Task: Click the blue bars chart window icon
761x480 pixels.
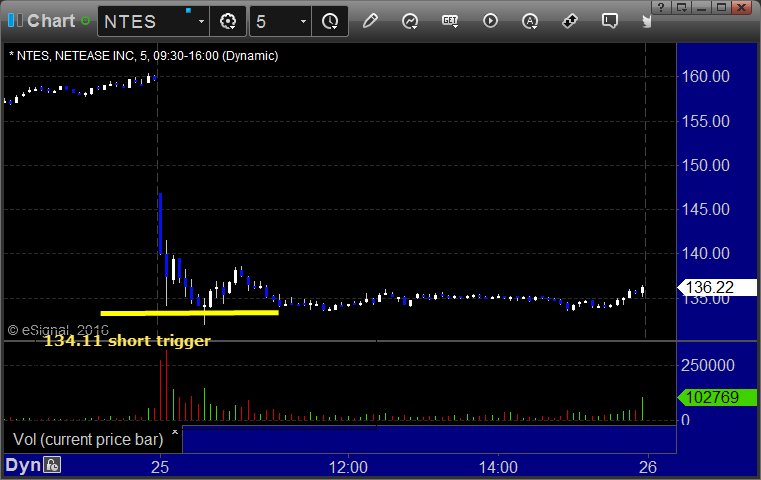Action: click(x=15, y=21)
